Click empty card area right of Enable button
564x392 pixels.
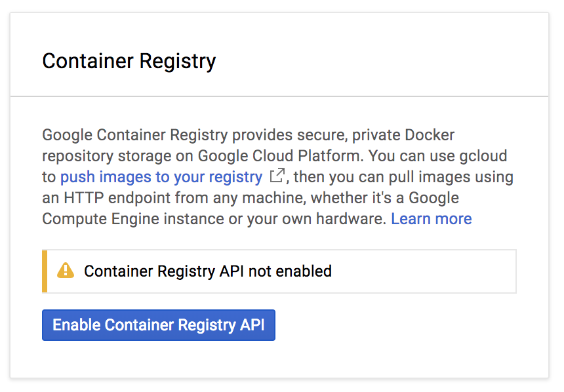pos(407,325)
